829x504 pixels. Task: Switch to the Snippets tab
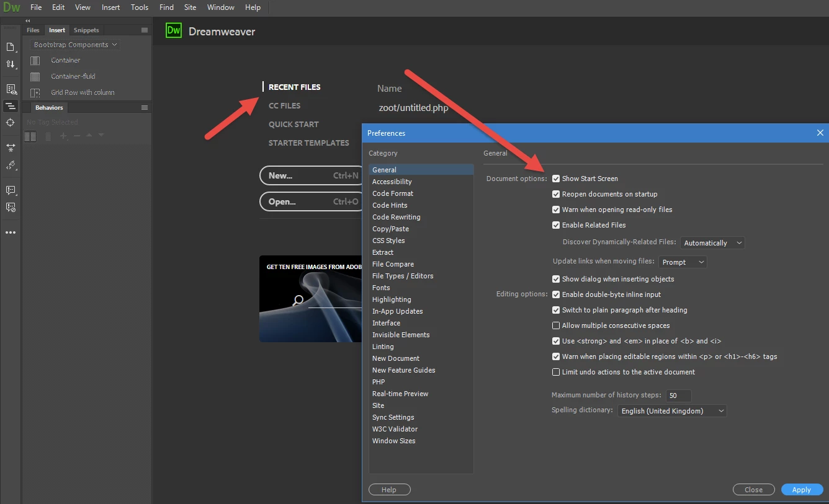tap(86, 30)
